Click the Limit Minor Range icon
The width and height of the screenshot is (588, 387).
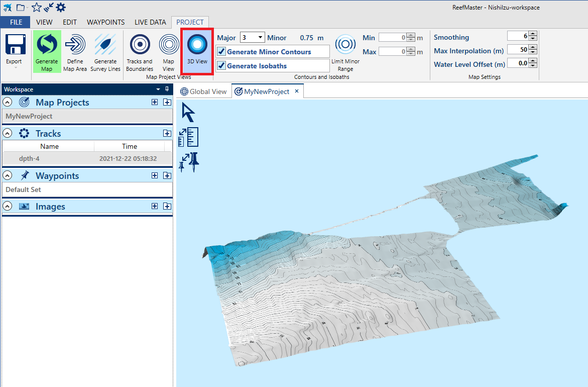coord(345,45)
